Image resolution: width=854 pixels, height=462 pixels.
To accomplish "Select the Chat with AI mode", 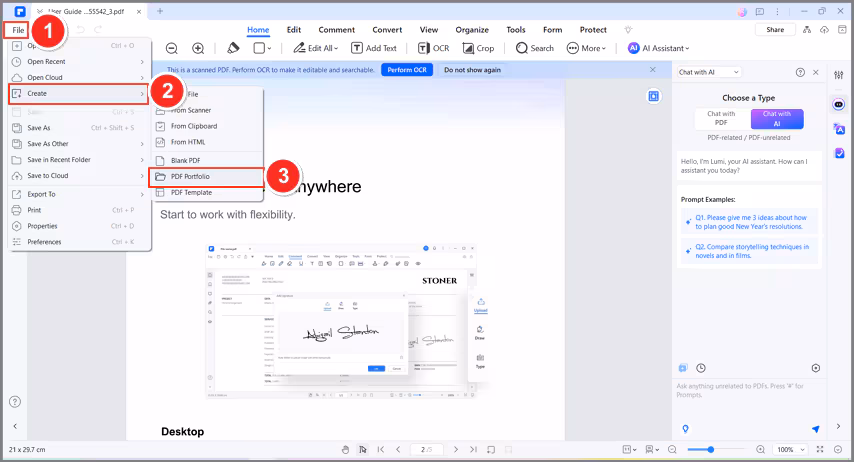I will point(776,118).
